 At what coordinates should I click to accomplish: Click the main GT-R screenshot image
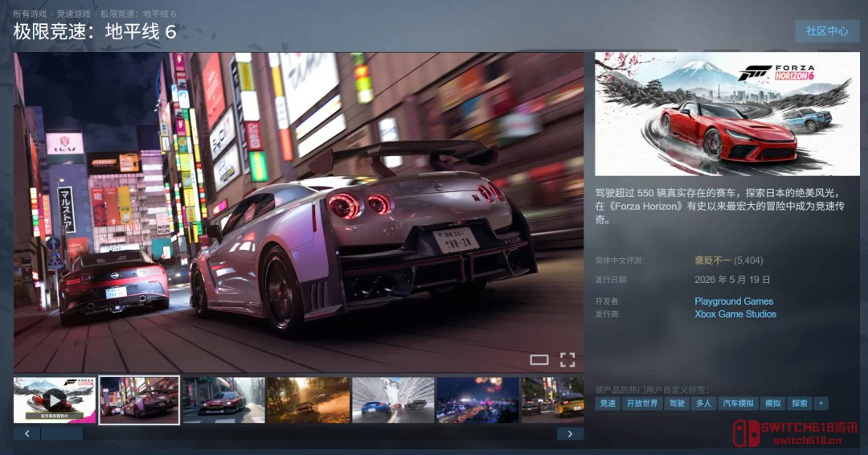299,212
